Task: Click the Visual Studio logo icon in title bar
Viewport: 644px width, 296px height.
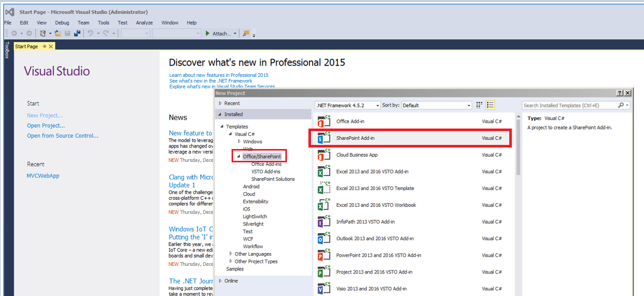Action: click(10, 12)
